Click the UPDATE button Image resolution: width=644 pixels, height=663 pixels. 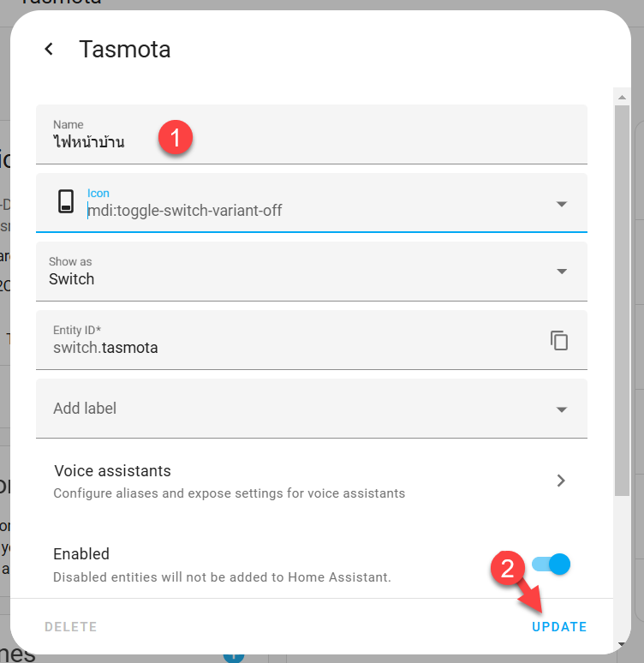[559, 627]
